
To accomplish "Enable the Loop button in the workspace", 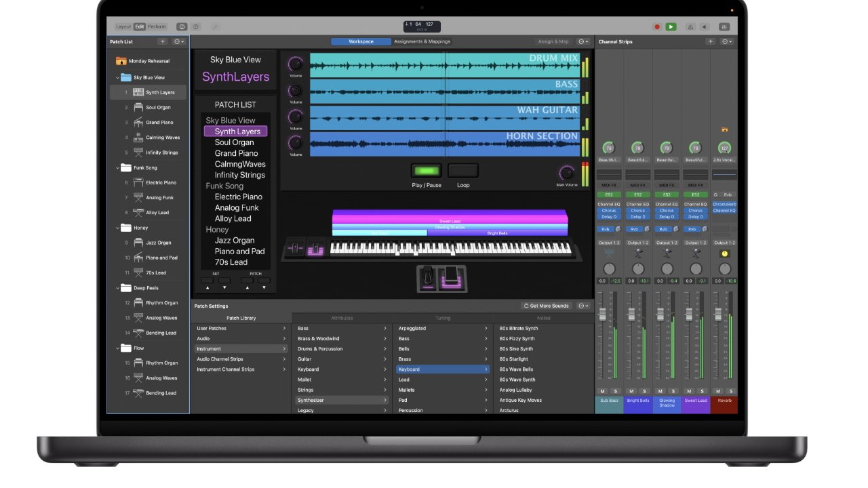I will click(463, 171).
